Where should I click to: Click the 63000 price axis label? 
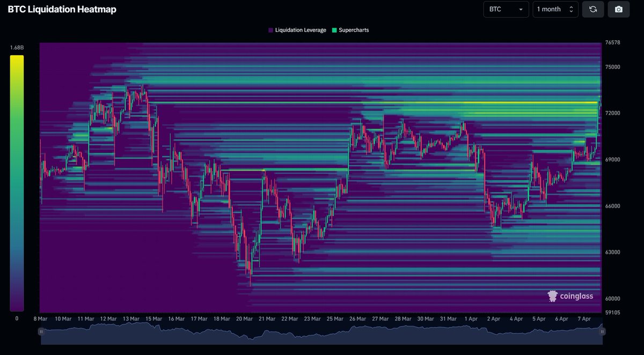pyautogui.click(x=612, y=252)
